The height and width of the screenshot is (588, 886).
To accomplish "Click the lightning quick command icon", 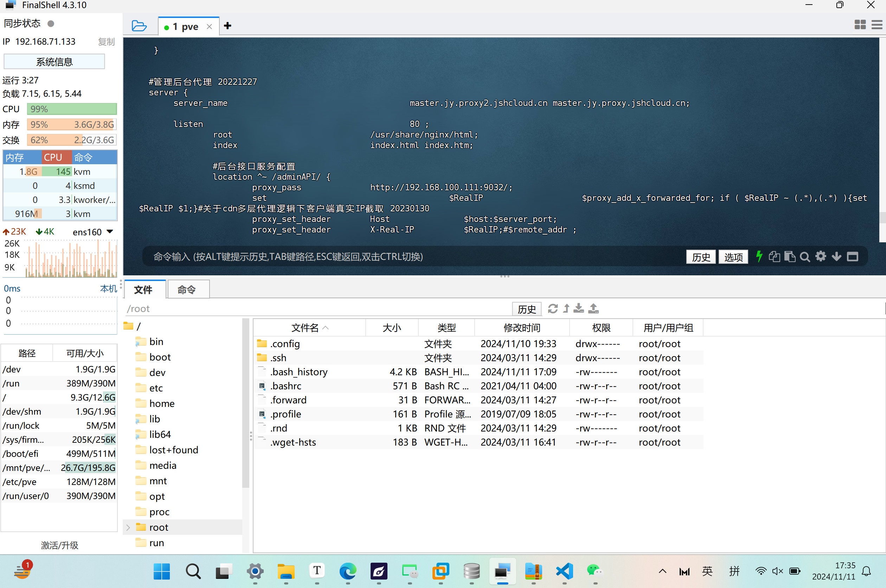I will [759, 256].
